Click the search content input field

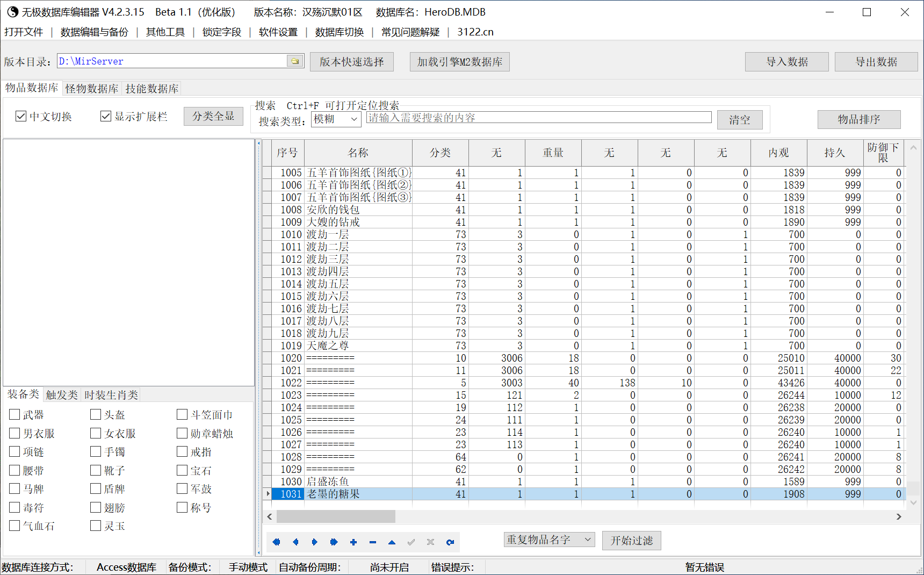[539, 118]
